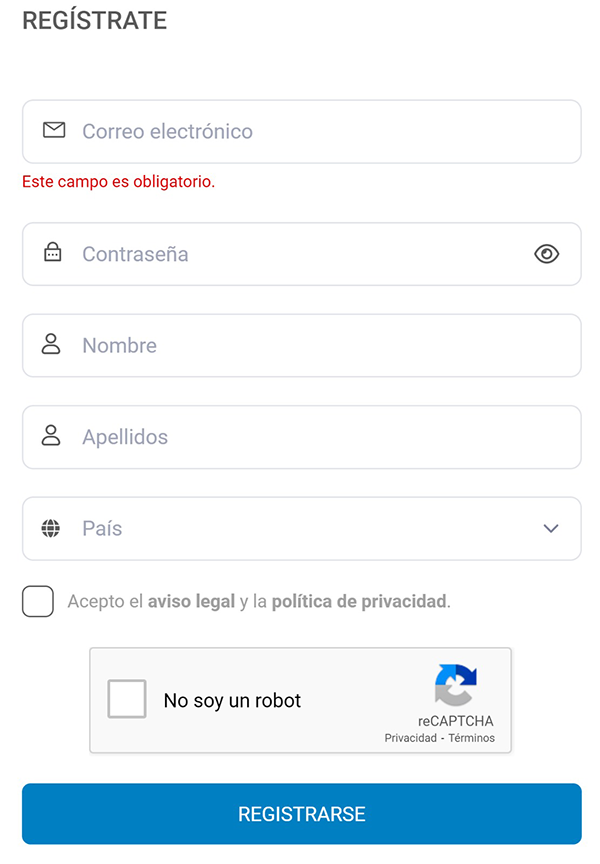Click the person icon next to Nombre
Screen dimensions: 600x864
click(51, 345)
